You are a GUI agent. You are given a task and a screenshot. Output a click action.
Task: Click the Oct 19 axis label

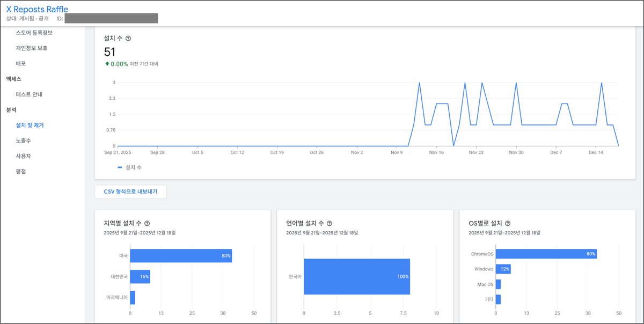pyautogui.click(x=277, y=152)
